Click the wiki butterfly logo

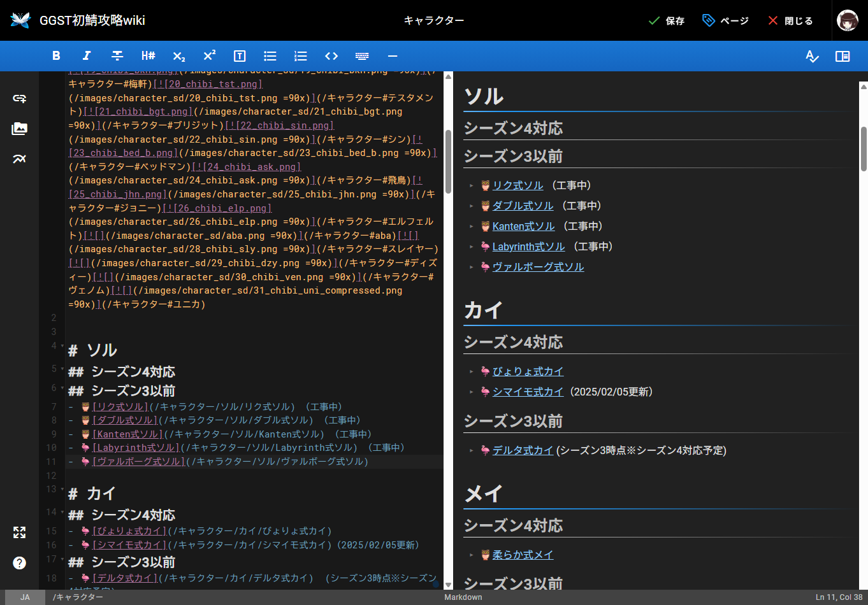pos(20,20)
